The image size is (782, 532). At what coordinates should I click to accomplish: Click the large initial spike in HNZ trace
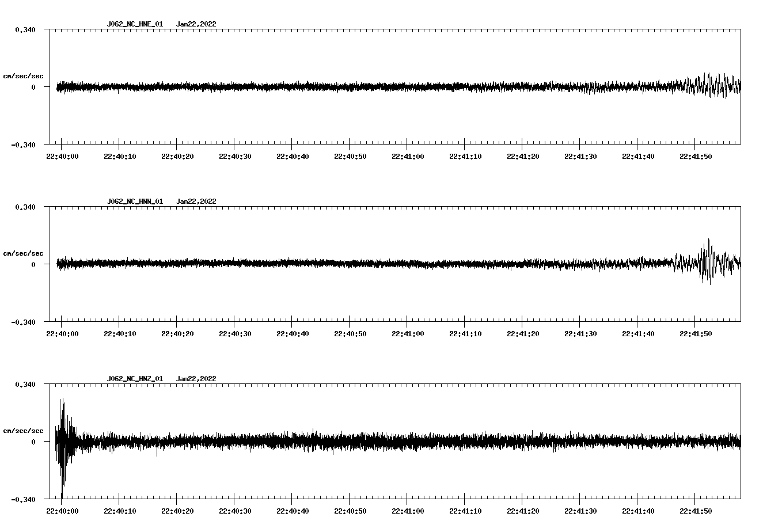(63, 447)
